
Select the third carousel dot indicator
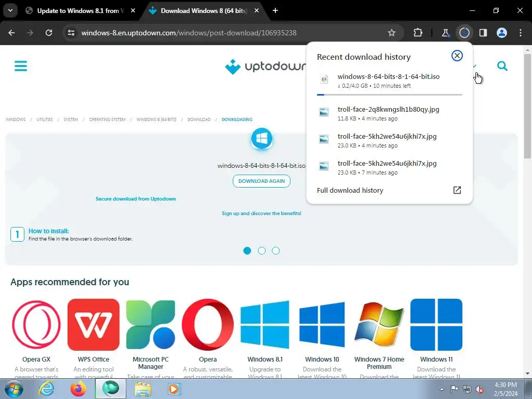(276, 251)
